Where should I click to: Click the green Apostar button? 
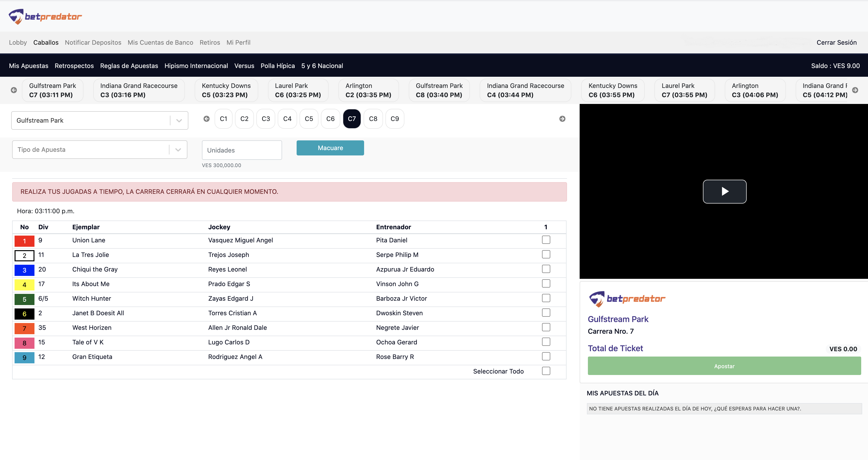tap(724, 366)
